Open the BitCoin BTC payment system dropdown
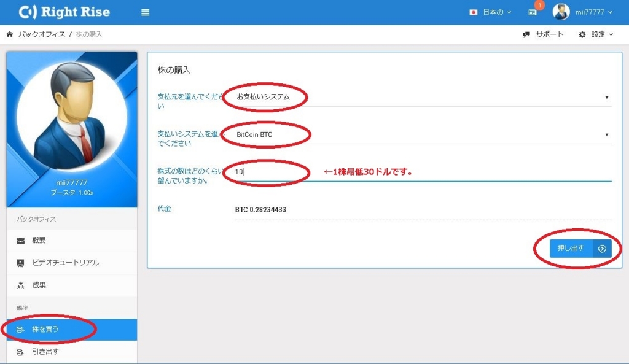Screen dimensions: 629x364 pyautogui.click(x=423, y=134)
